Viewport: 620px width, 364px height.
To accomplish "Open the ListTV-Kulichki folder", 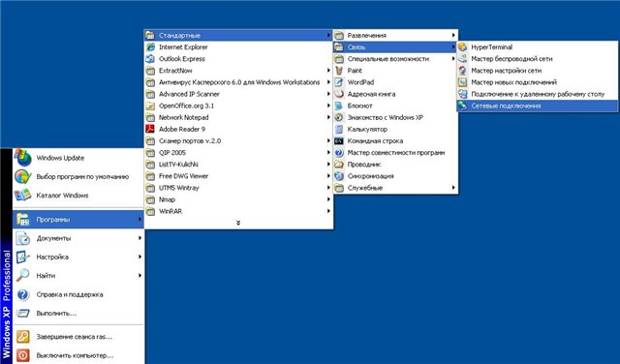I will 238,165.
